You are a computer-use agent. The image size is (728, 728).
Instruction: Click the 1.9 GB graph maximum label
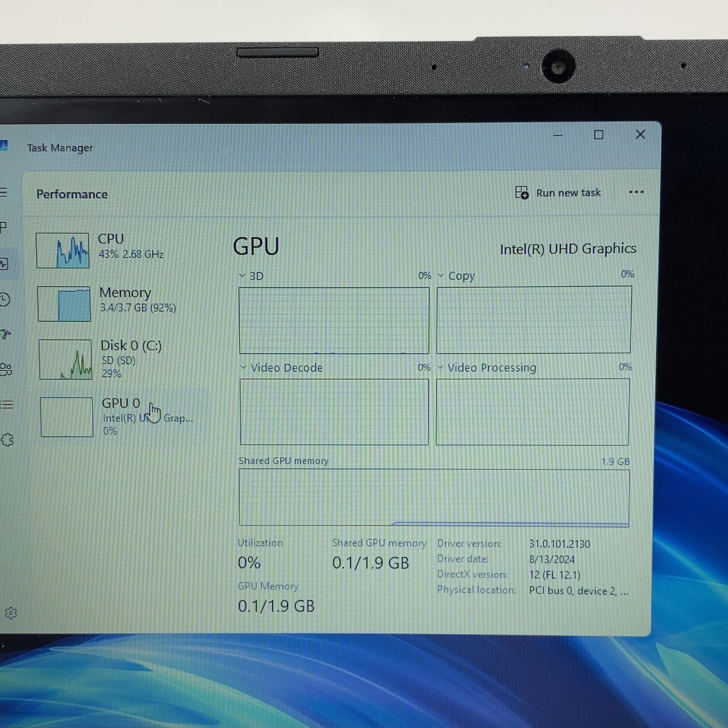(x=615, y=461)
